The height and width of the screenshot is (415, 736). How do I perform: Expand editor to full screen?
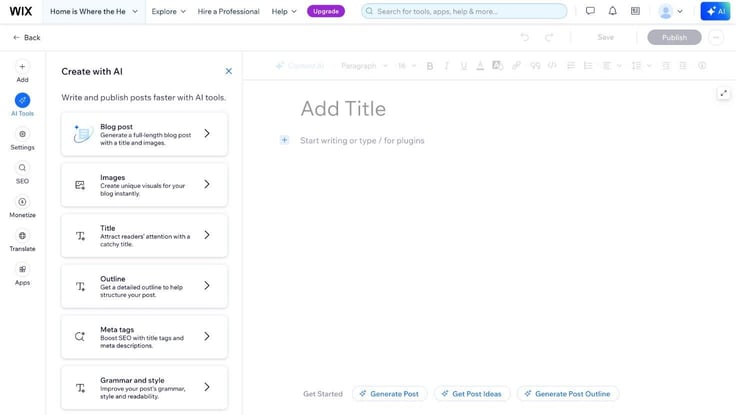pos(724,93)
